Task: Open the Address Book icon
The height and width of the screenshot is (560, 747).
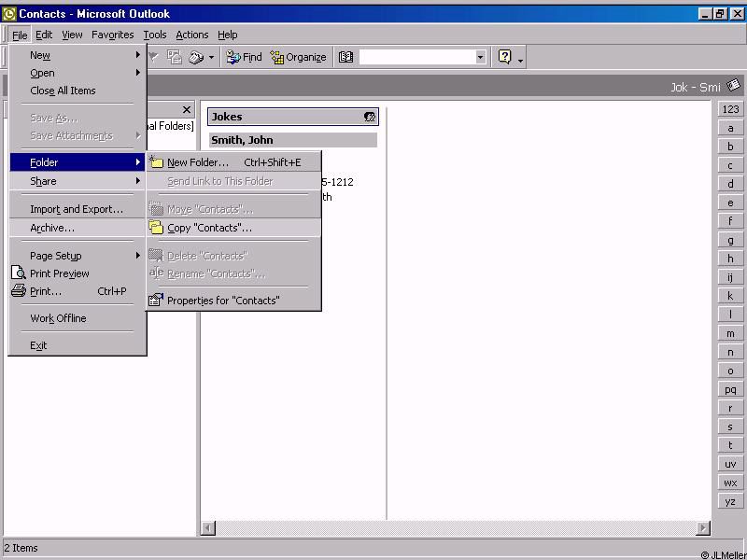Action: click(x=345, y=57)
